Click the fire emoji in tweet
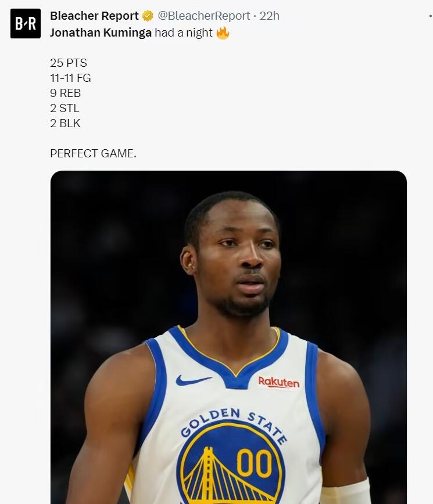Image resolution: width=433 pixels, height=504 pixels. pos(223,33)
